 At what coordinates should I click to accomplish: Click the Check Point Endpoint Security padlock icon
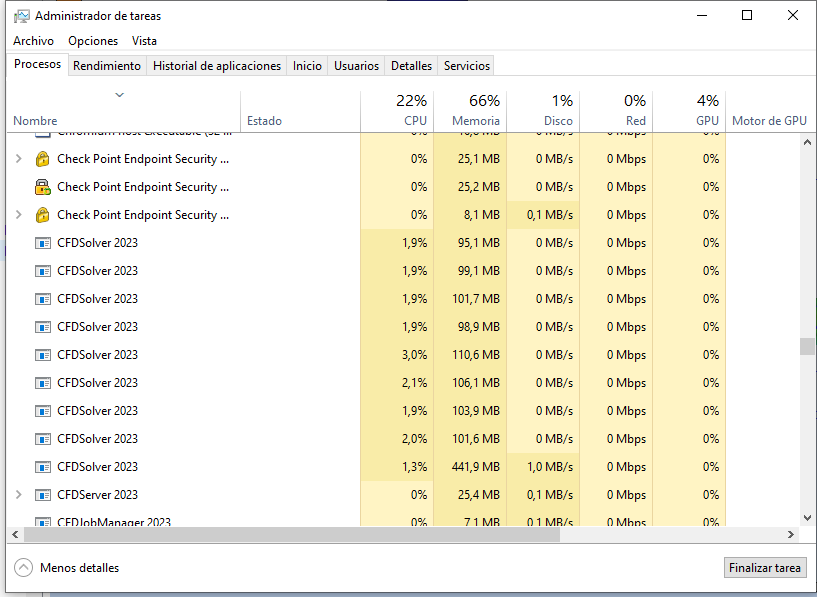tap(42, 158)
